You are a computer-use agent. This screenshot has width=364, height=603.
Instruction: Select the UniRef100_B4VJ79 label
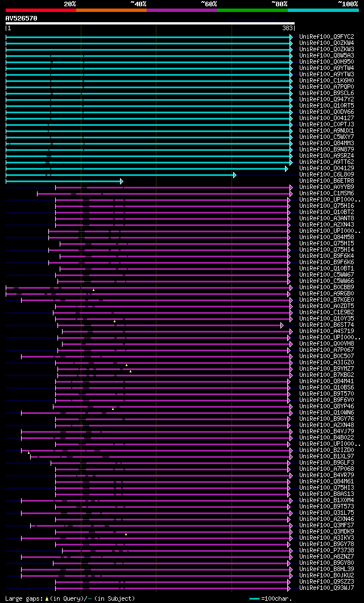click(x=327, y=432)
